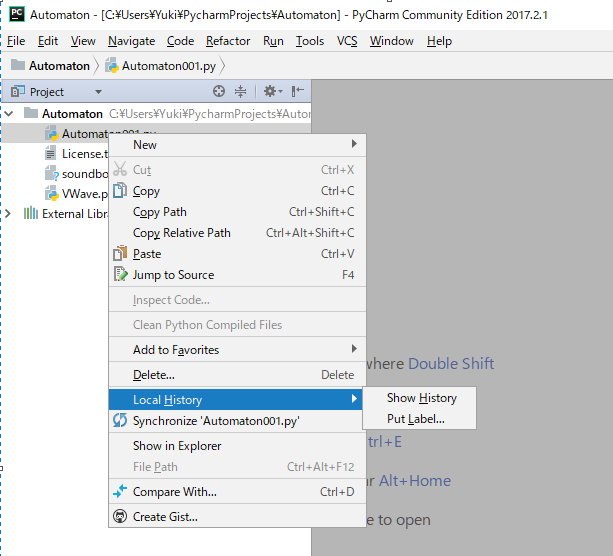Choose Copy Relative Path entry
The image size is (613, 556).
pyautogui.click(x=237, y=233)
